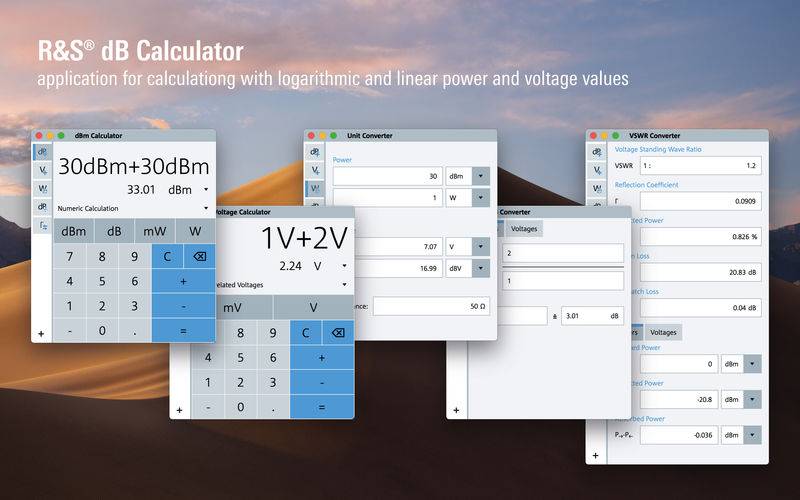Open W unit dropdown in Unit Converter
The height and width of the screenshot is (500, 800).
pyautogui.click(x=481, y=197)
